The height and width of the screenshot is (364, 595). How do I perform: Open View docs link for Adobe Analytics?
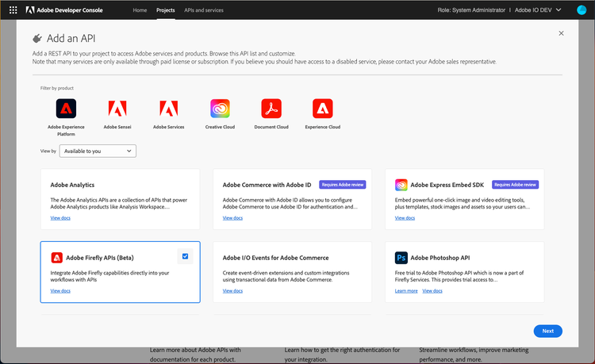tap(60, 217)
